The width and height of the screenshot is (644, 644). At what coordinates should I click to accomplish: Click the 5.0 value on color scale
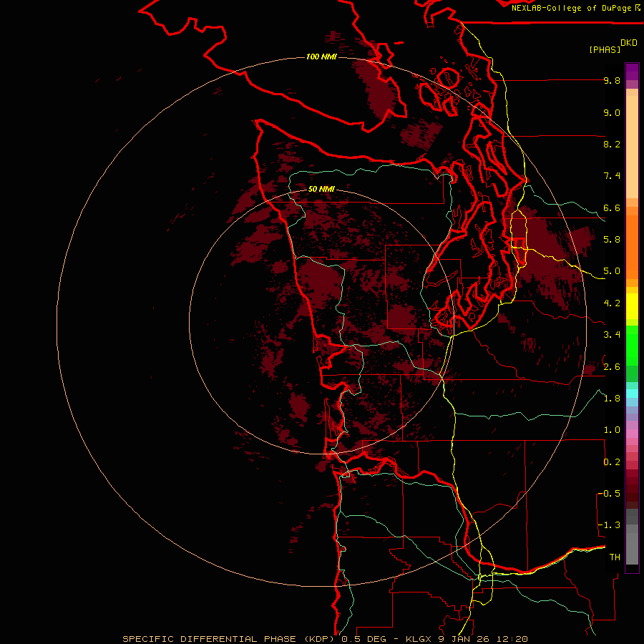612,271
